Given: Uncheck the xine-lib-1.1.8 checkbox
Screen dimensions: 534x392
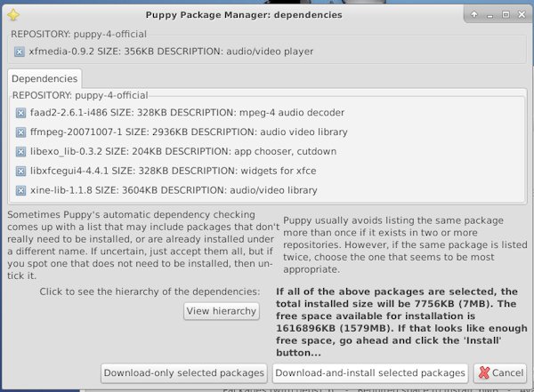Looking at the screenshot, I should (x=20, y=190).
